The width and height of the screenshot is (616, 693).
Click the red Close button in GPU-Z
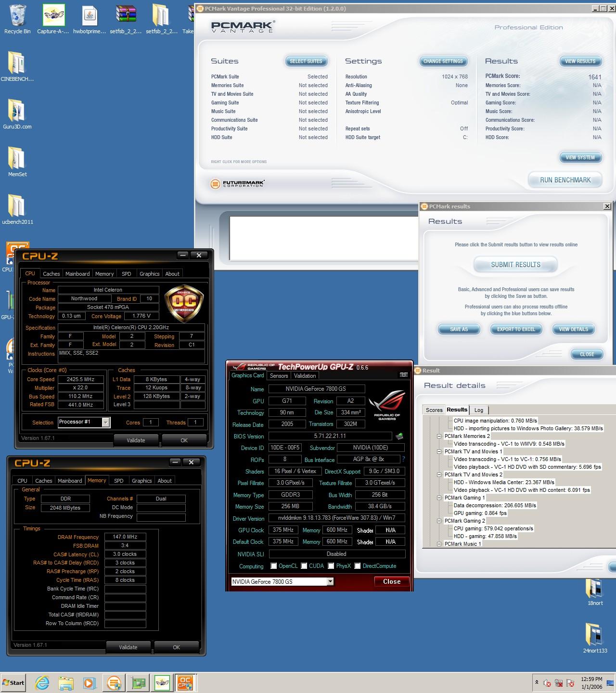[x=392, y=581]
